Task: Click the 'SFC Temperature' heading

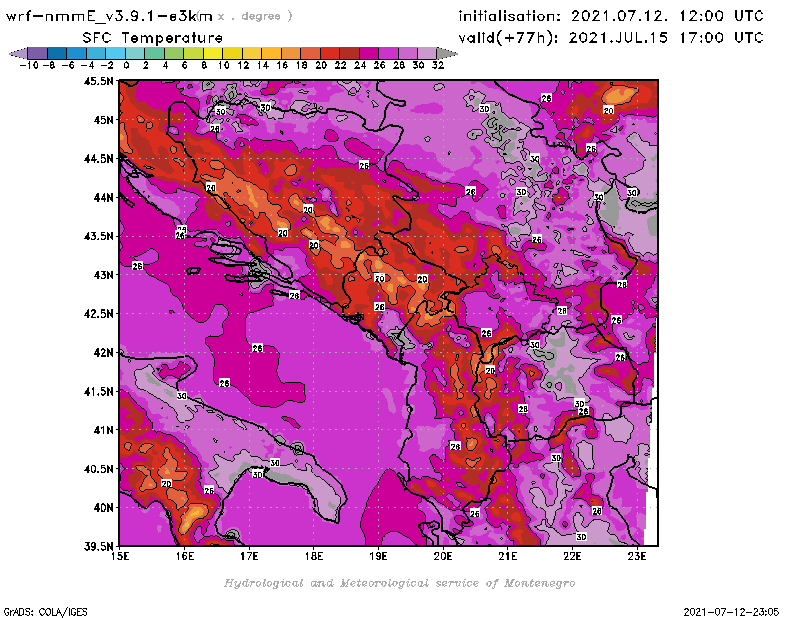Action: pos(153,38)
